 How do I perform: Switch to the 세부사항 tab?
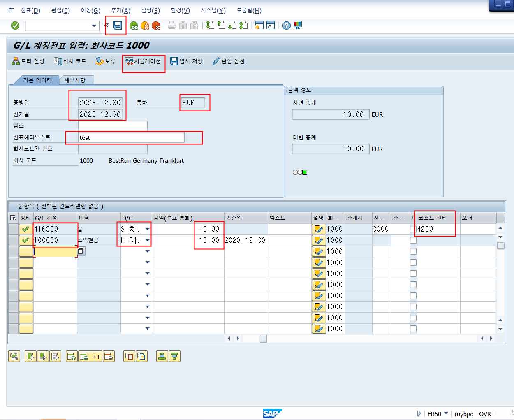pos(75,80)
